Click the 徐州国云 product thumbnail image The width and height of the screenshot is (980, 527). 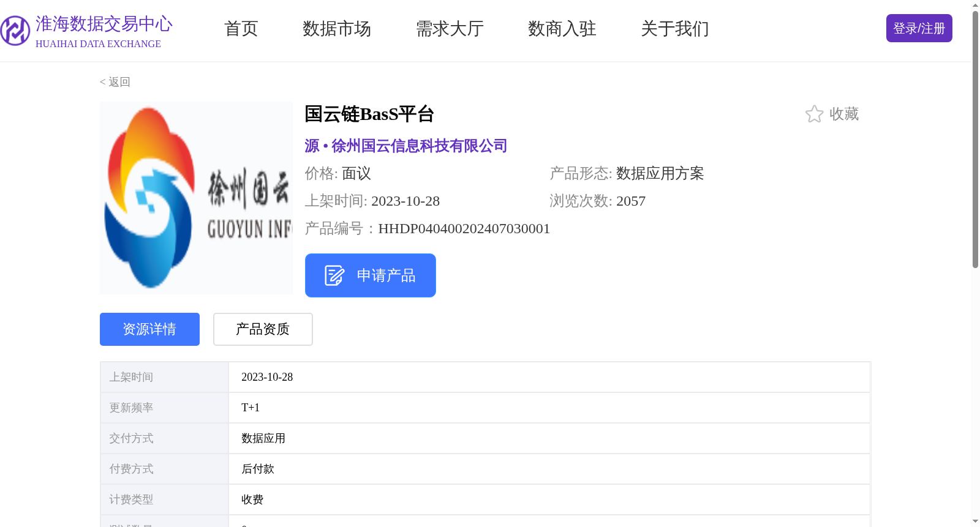[x=196, y=198]
